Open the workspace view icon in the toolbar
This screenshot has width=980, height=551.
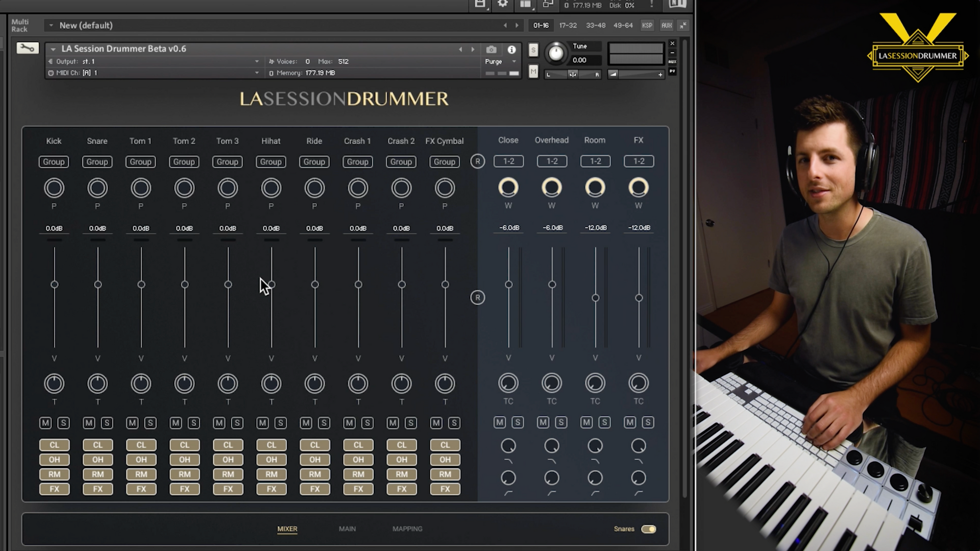pyautogui.click(x=525, y=4)
